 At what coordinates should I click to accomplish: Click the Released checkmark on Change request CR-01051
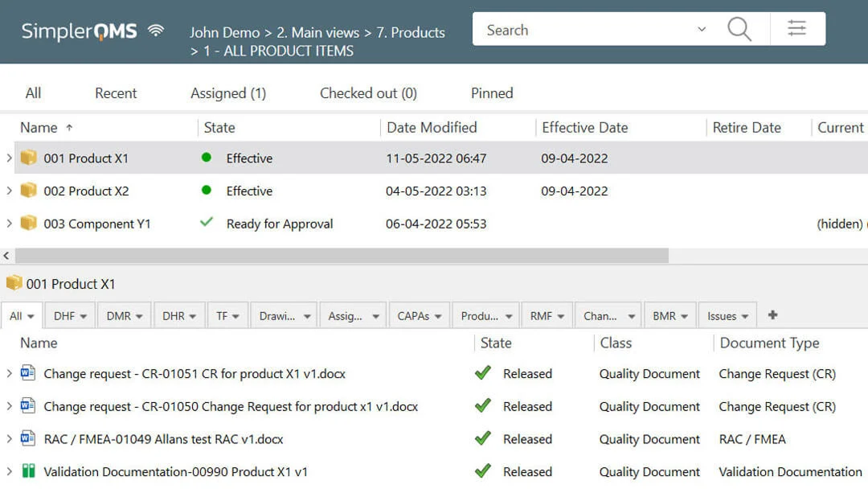(482, 373)
